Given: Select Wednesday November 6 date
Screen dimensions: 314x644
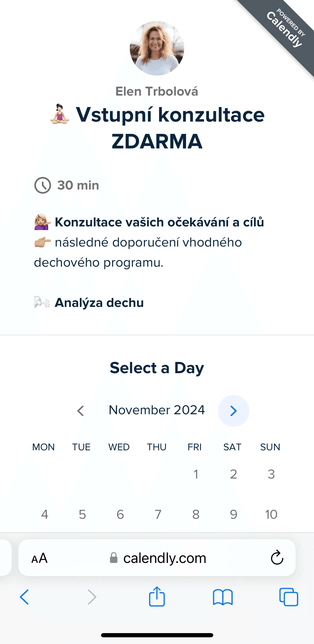Looking at the screenshot, I should click(x=120, y=514).
